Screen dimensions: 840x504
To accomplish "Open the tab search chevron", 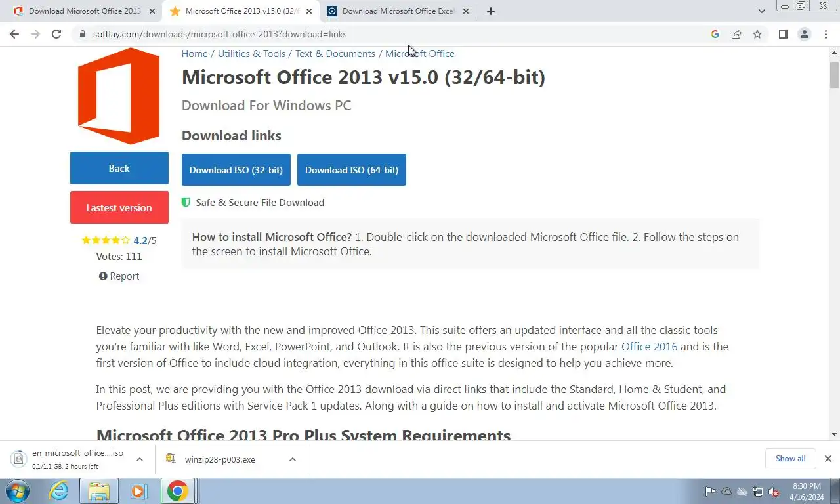I will (762, 11).
